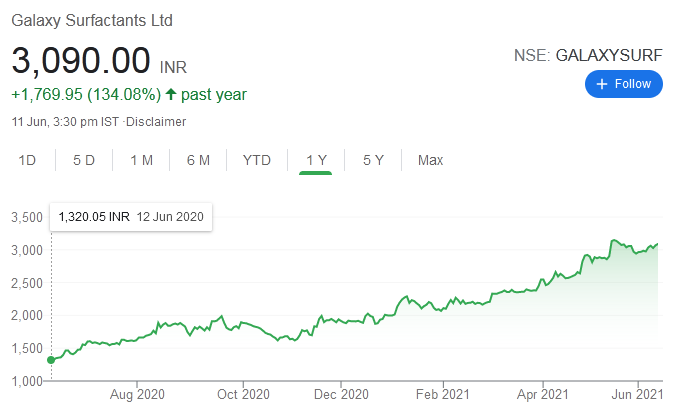
Task: Click the 1,320.05 INR chart tooltip
Action: click(131, 216)
